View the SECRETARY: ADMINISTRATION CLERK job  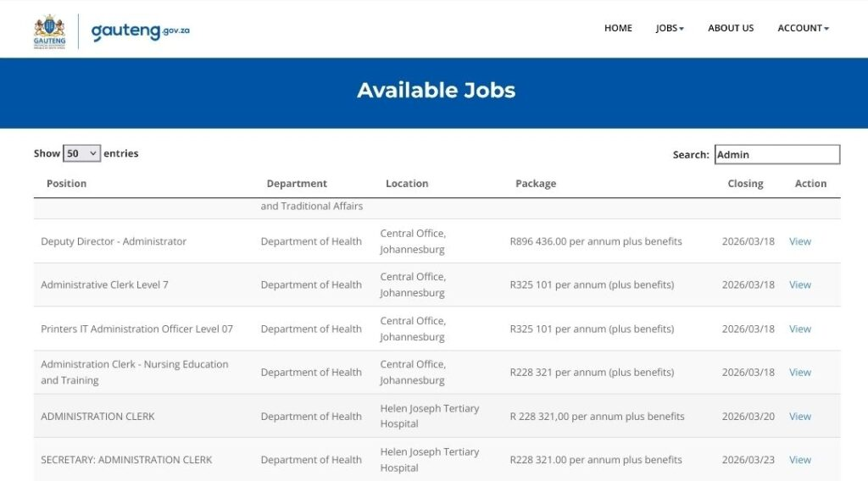coord(800,460)
